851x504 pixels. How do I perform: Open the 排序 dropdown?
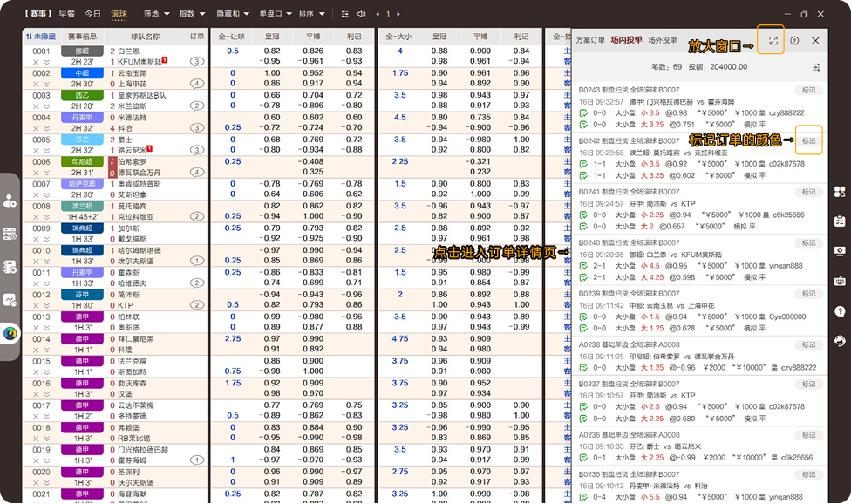pos(312,14)
